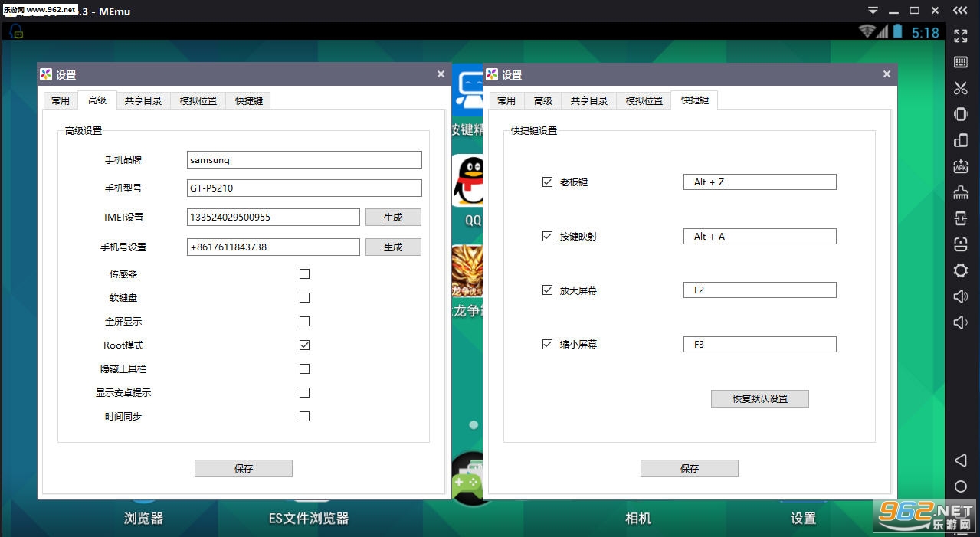Click the broom cleanup icon
The width and height of the screenshot is (980, 537).
[960, 192]
